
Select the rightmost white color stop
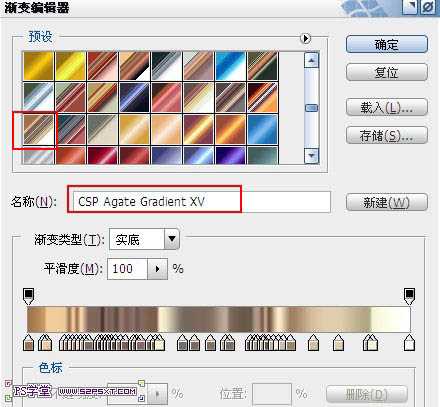[x=409, y=343]
